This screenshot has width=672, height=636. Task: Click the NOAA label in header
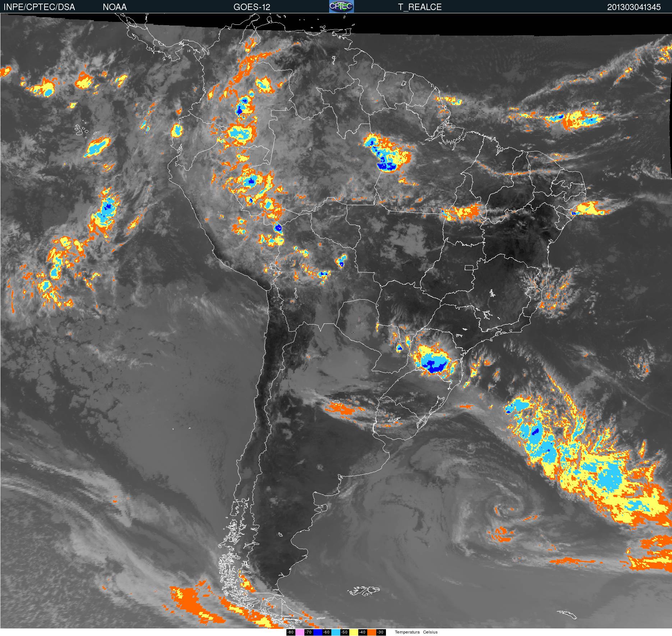[115, 7]
